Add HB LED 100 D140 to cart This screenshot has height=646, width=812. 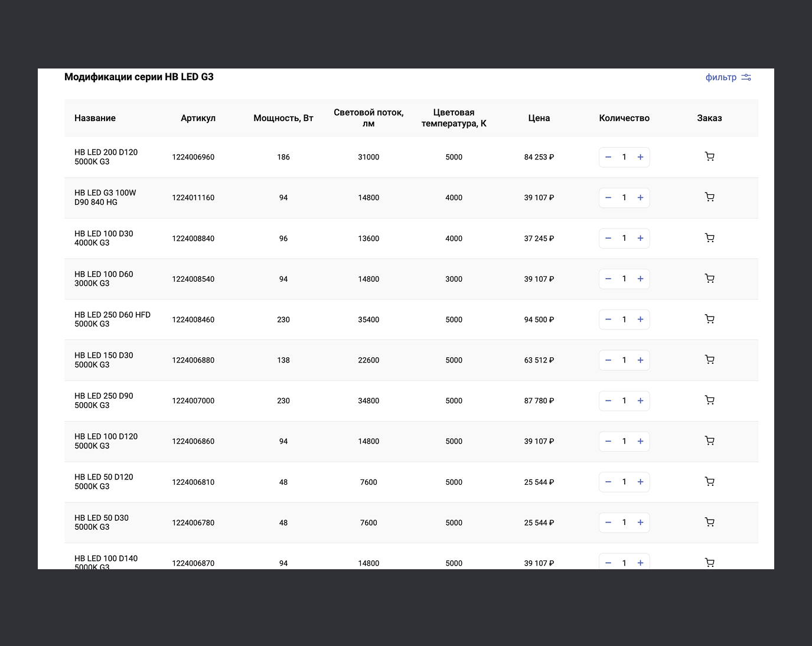pos(710,563)
